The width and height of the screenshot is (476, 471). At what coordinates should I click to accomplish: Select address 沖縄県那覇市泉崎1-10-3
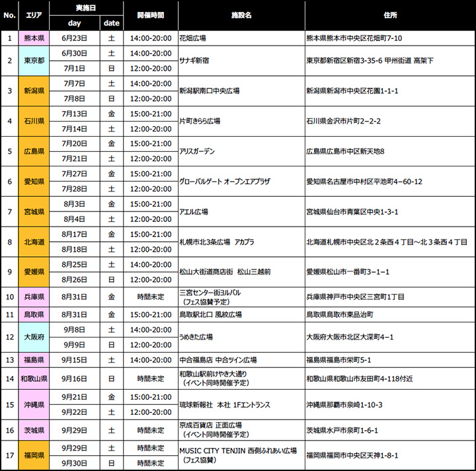pyautogui.click(x=344, y=405)
